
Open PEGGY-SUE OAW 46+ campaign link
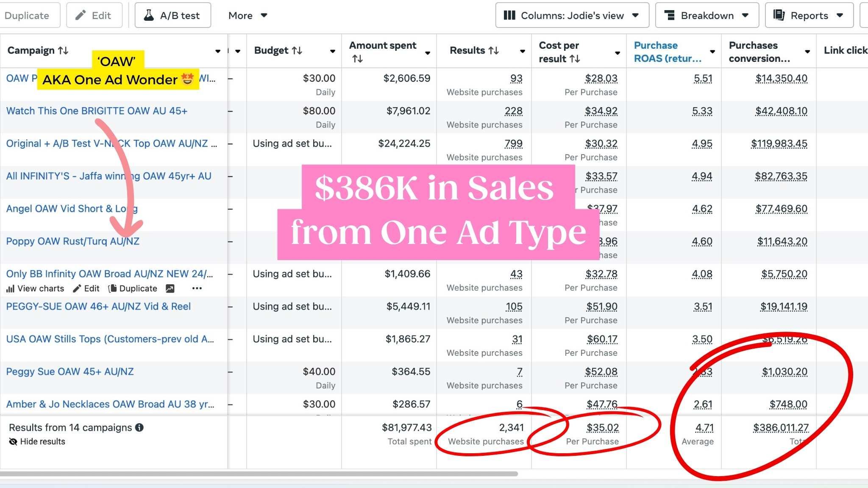point(98,306)
